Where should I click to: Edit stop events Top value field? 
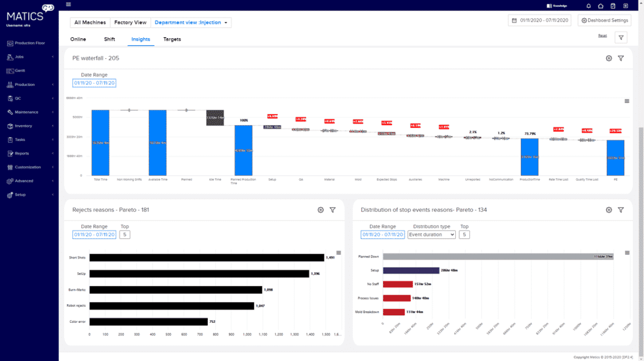pos(464,234)
